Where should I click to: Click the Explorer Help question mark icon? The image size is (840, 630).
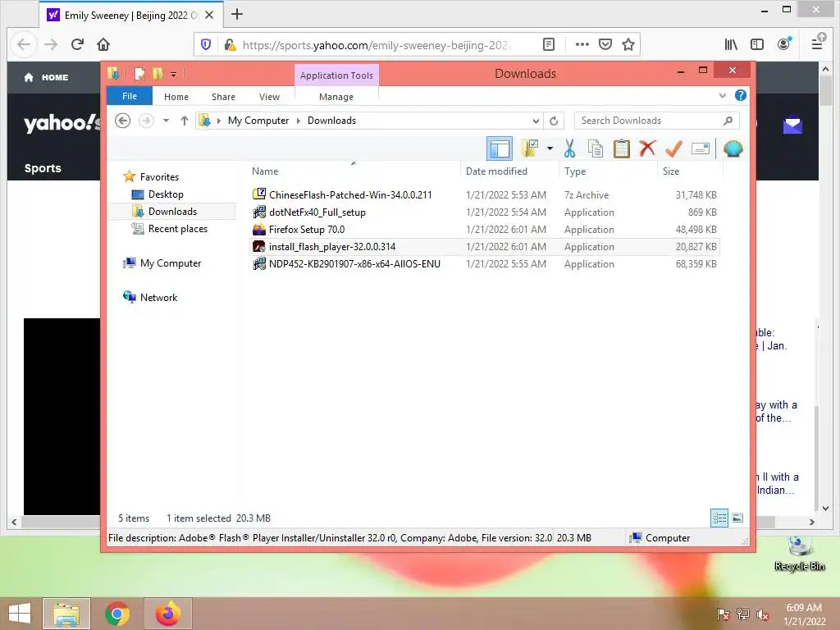tap(741, 95)
